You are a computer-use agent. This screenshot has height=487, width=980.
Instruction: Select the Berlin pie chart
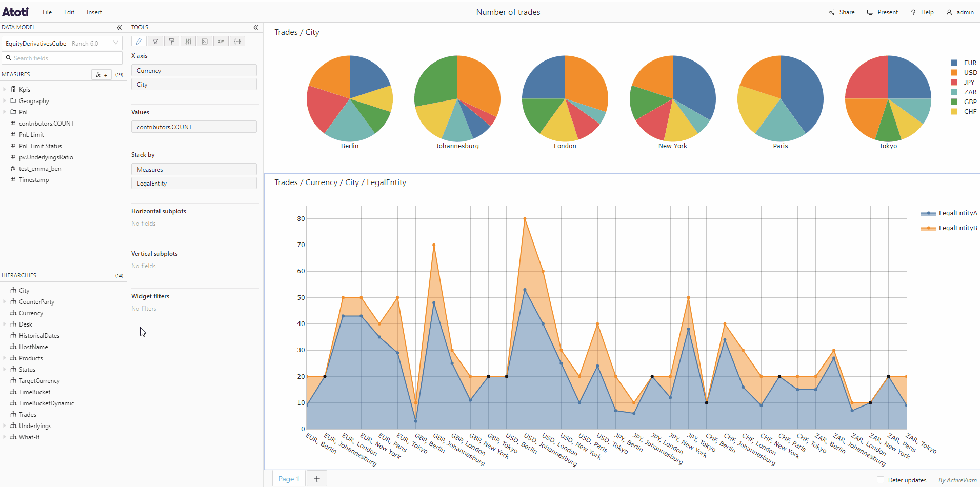(x=350, y=98)
